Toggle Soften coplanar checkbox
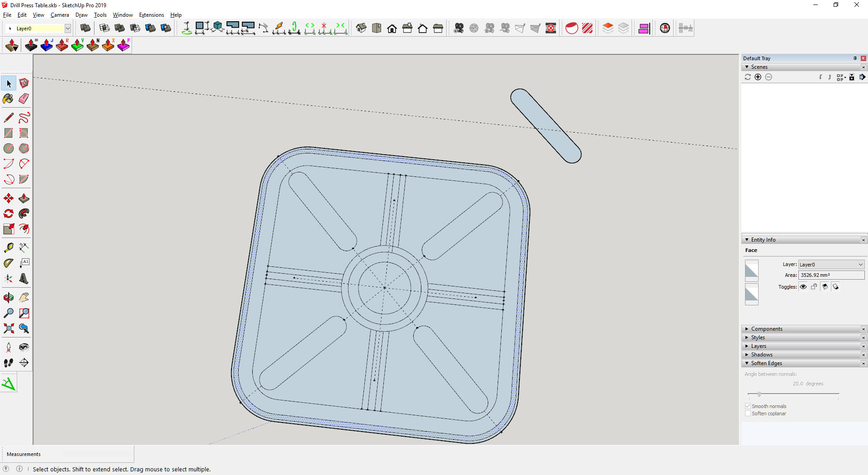Image resolution: width=868 pixels, height=475 pixels. point(748,413)
